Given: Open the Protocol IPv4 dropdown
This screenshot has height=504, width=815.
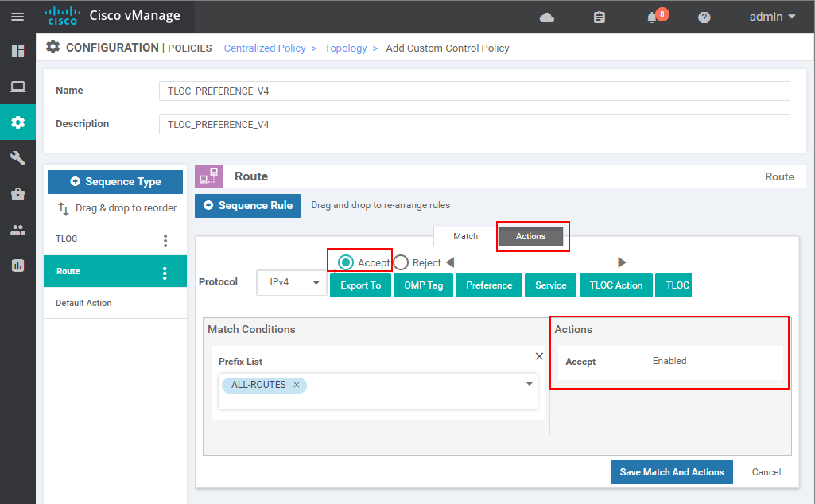Looking at the screenshot, I should click(291, 282).
